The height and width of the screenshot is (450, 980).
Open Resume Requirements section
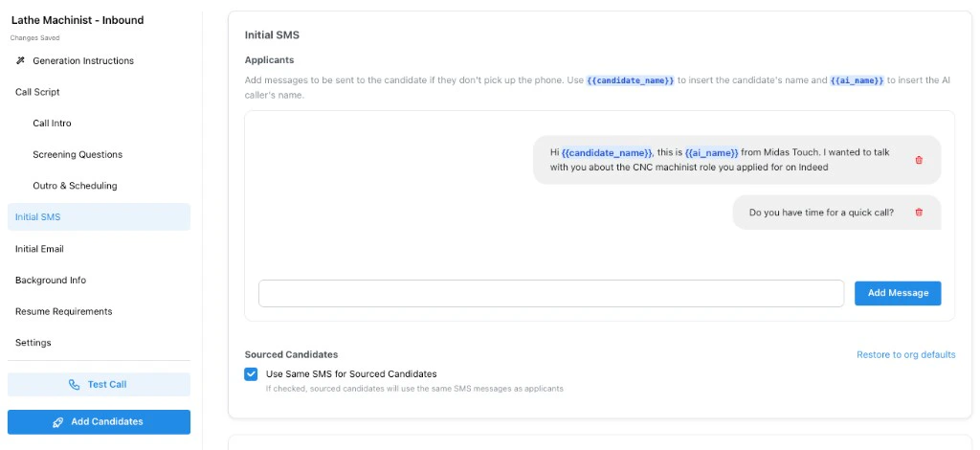tap(64, 311)
